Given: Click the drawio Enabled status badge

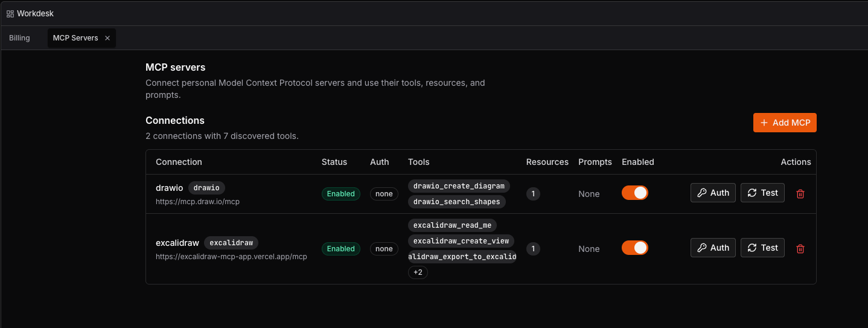Looking at the screenshot, I should (x=341, y=194).
